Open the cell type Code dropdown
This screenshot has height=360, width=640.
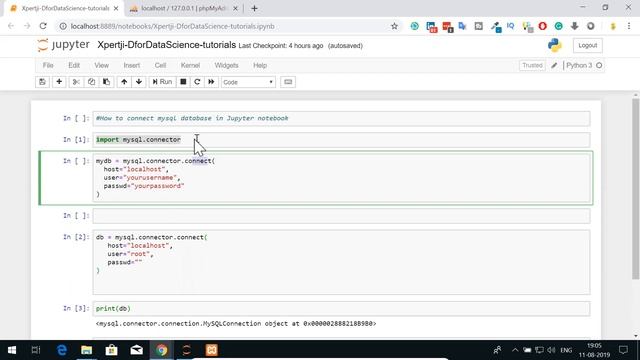tap(248, 82)
